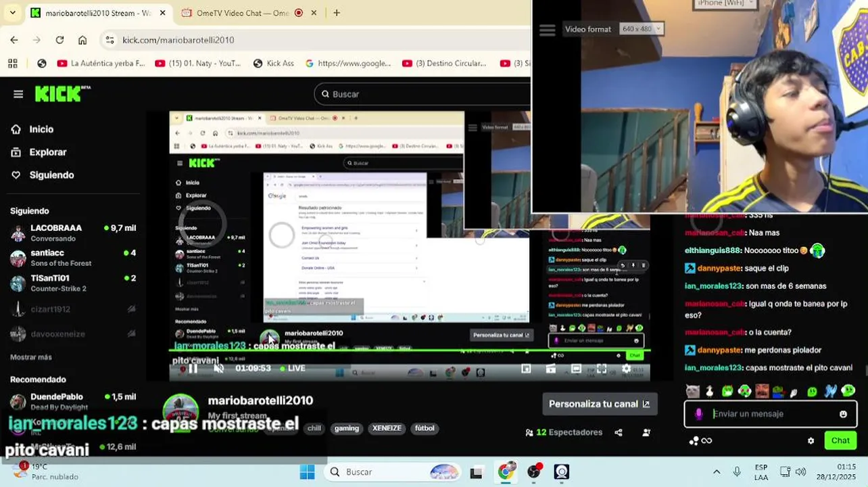868x487 pixels.
Task: Select the fútbol tag
Action: coord(425,428)
